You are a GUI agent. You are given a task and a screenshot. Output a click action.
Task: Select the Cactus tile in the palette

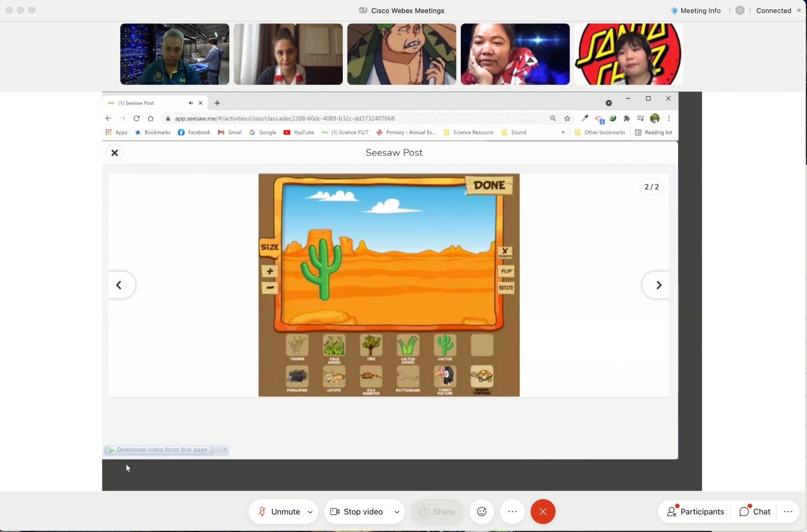pyautogui.click(x=445, y=346)
